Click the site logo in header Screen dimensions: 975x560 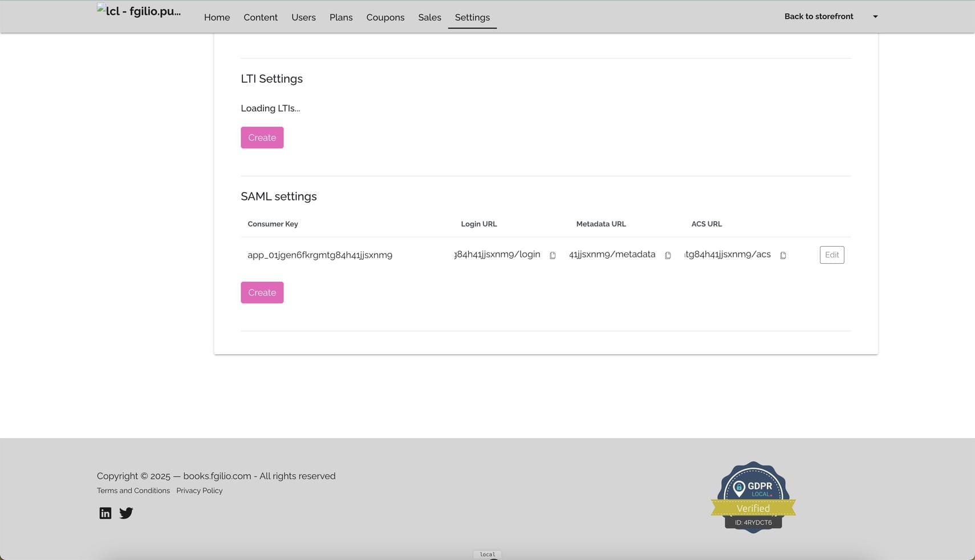click(x=139, y=11)
